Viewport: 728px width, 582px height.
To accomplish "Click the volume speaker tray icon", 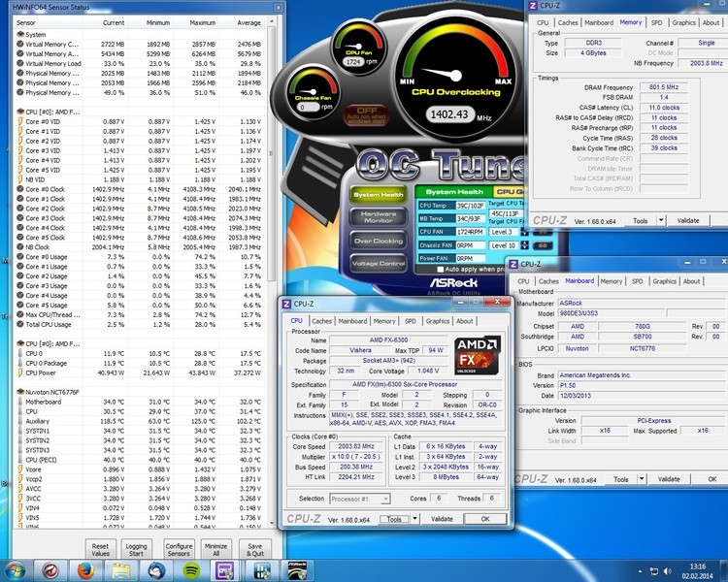I will (x=667, y=571).
